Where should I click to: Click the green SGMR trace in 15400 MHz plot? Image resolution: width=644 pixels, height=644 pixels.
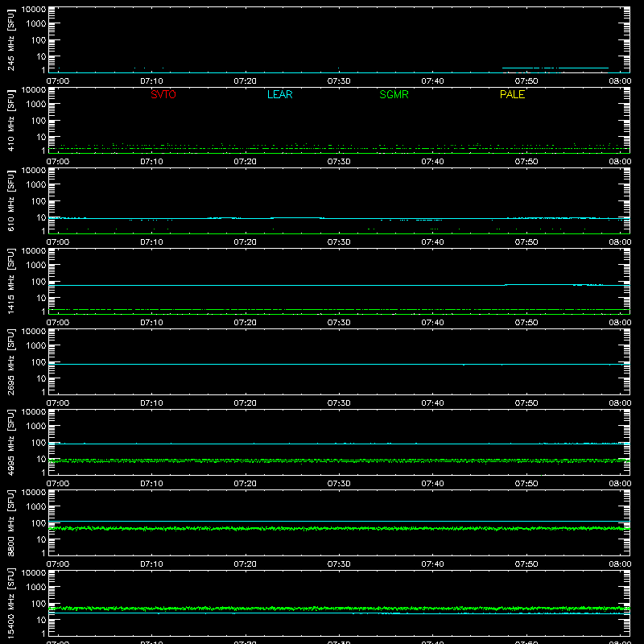339,609
